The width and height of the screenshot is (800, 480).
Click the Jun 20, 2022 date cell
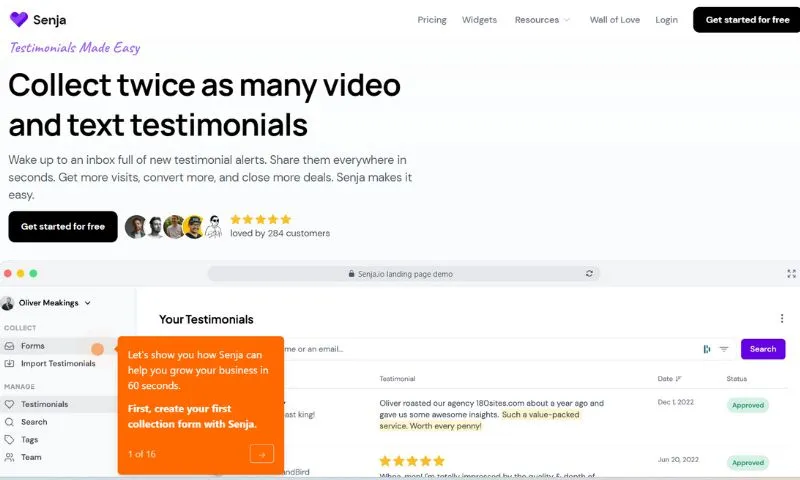tap(678, 460)
